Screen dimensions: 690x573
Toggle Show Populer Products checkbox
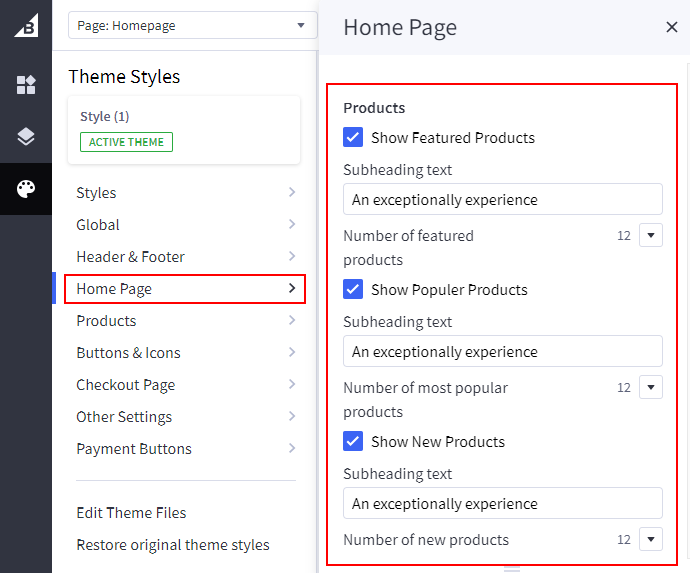pos(353,290)
